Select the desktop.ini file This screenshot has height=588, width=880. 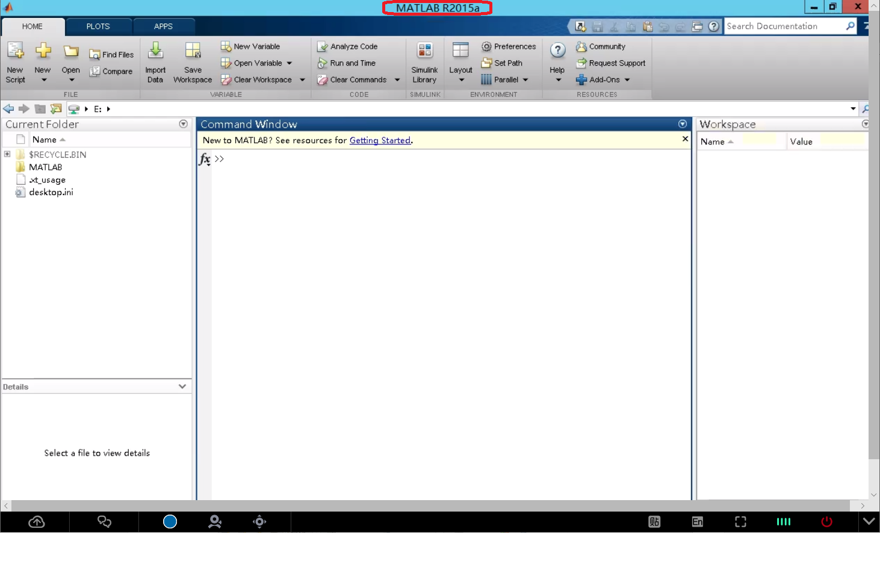coord(51,193)
